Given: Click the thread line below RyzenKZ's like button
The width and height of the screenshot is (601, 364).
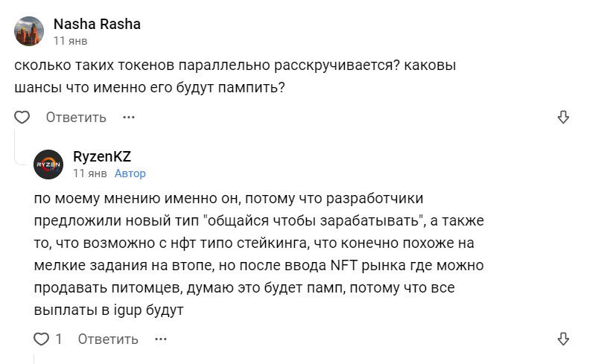Looking at the screenshot, I should pos(35,357).
